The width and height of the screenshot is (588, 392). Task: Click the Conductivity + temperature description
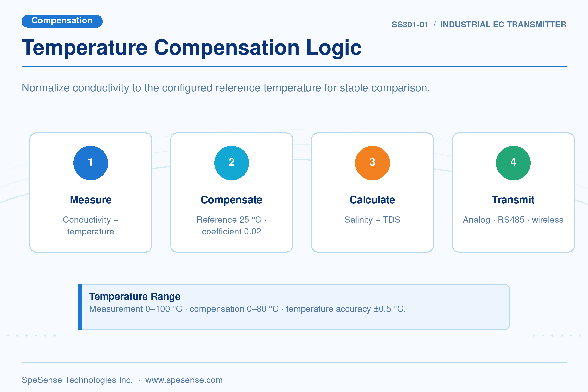[x=91, y=225]
